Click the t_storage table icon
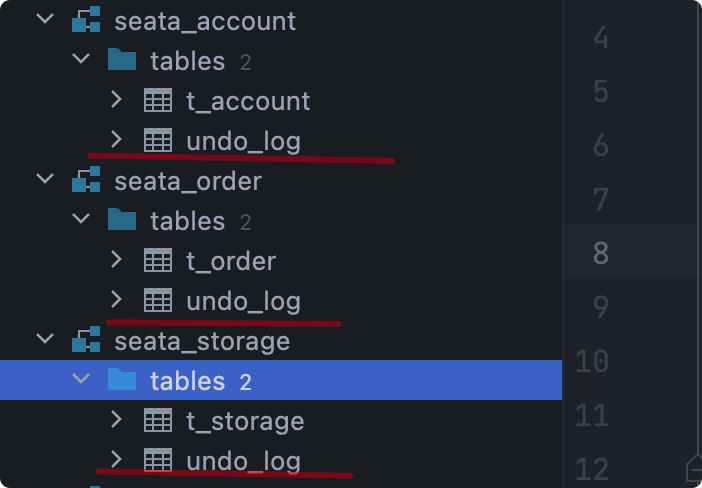702x488 pixels. pos(158,421)
